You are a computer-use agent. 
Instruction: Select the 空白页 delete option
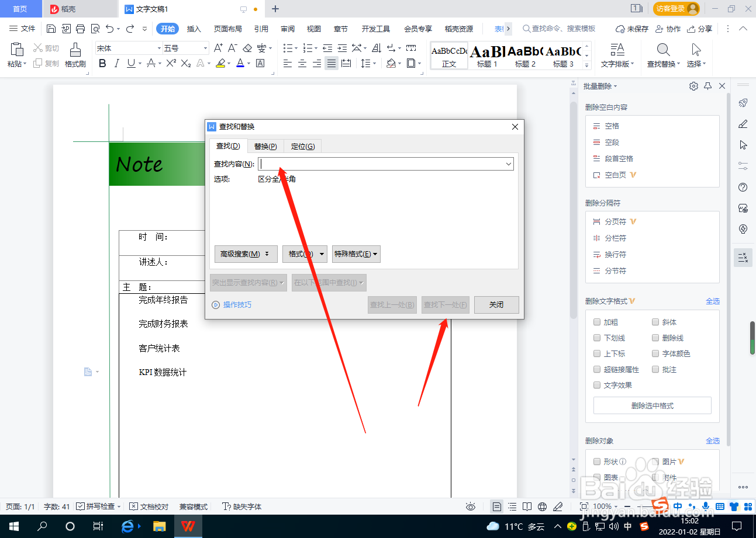point(615,175)
